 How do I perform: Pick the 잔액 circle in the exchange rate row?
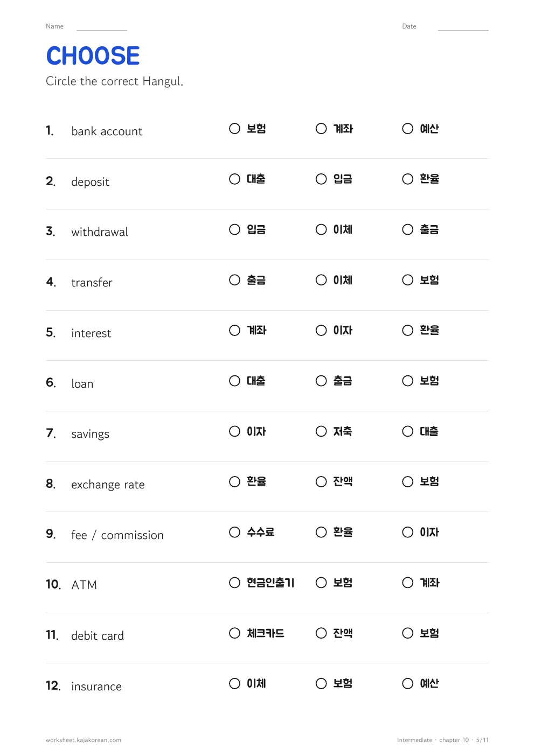pos(321,481)
